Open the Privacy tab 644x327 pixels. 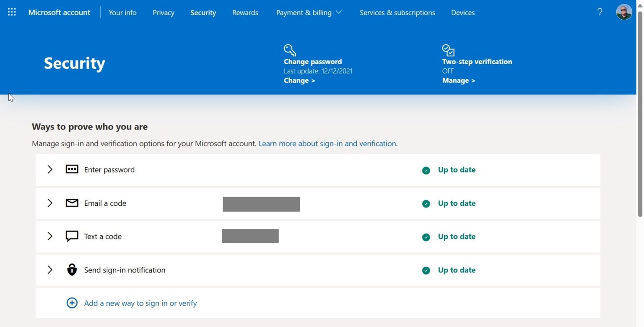(164, 13)
